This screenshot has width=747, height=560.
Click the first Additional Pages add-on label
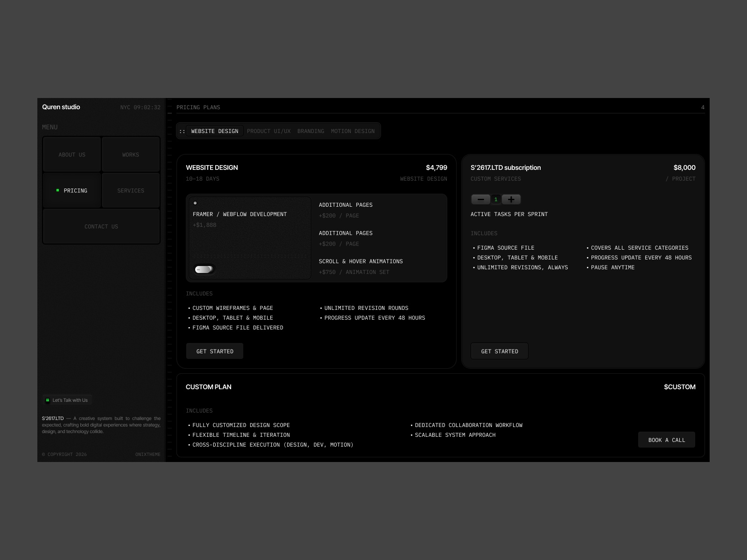point(345,205)
